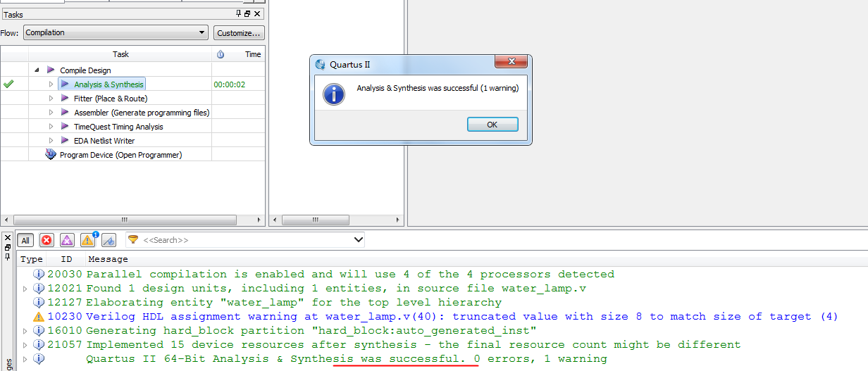
Task: Open the Customize... flow settings
Action: pyautogui.click(x=239, y=32)
